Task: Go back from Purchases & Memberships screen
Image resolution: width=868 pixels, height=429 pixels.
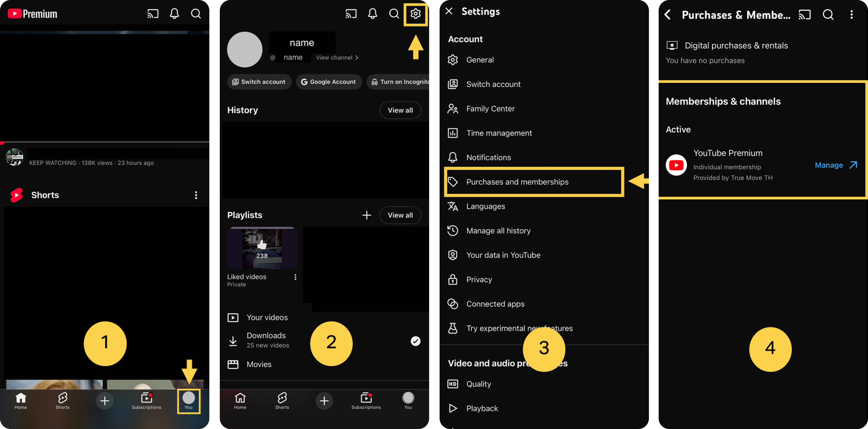Action: click(x=668, y=15)
